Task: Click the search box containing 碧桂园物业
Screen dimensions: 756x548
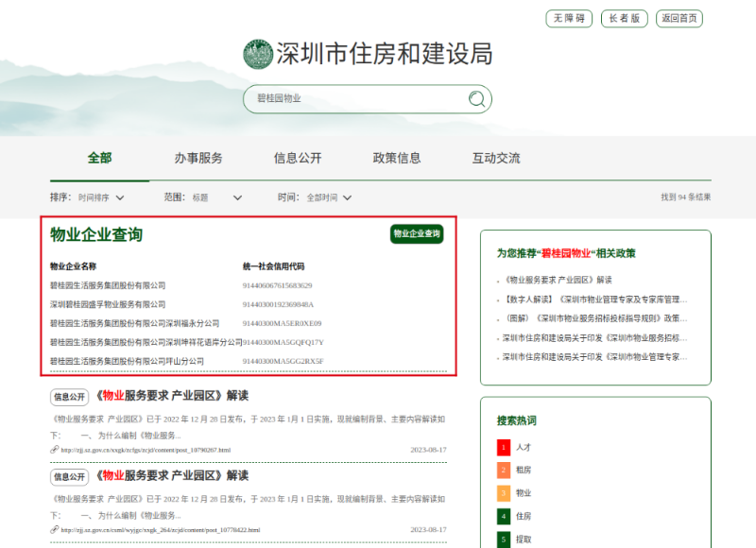Action: (359, 98)
